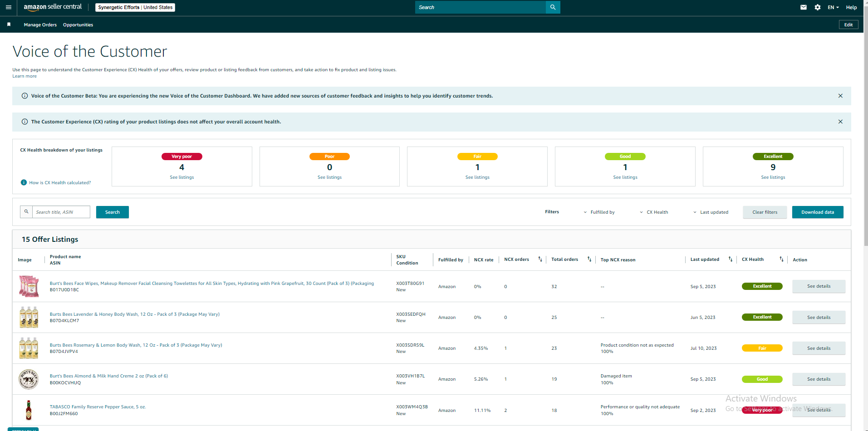
Task: See details for Burt's Bees Face Wipes
Action: tap(819, 286)
